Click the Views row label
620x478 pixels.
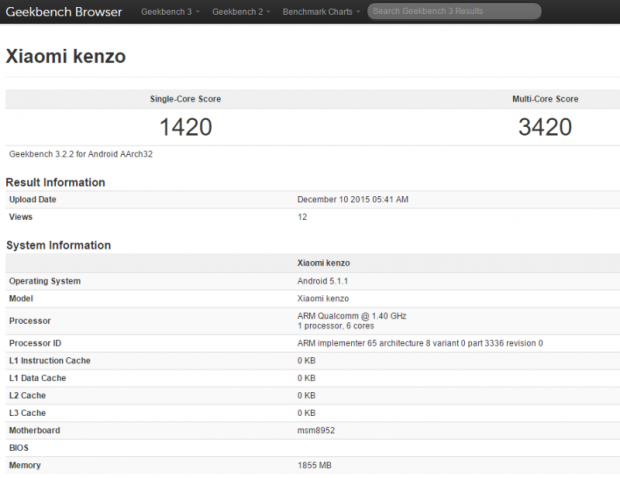pyautogui.click(x=21, y=216)
